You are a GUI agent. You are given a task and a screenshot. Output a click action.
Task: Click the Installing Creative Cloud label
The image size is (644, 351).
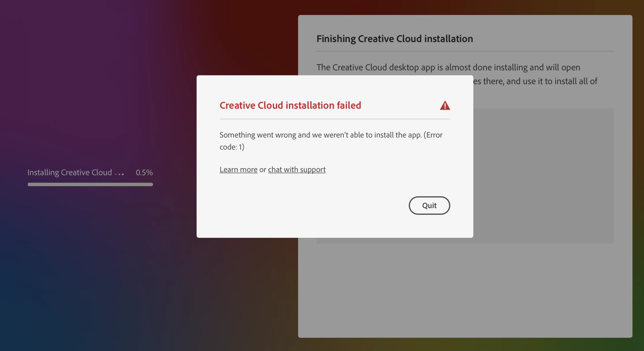(69, 172)
